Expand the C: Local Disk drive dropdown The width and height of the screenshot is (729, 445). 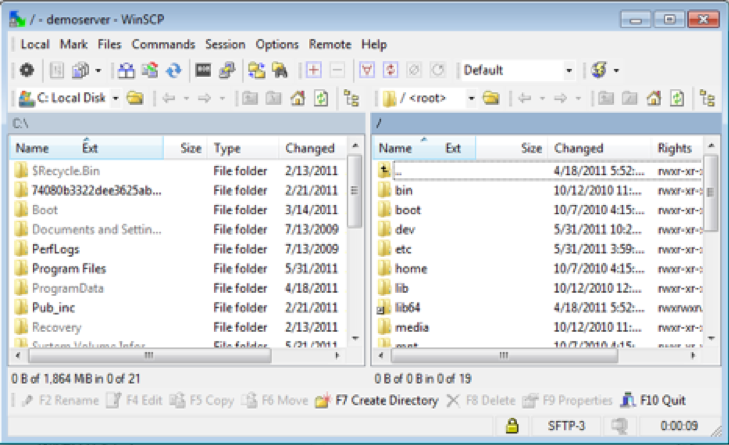click(115, 98)
